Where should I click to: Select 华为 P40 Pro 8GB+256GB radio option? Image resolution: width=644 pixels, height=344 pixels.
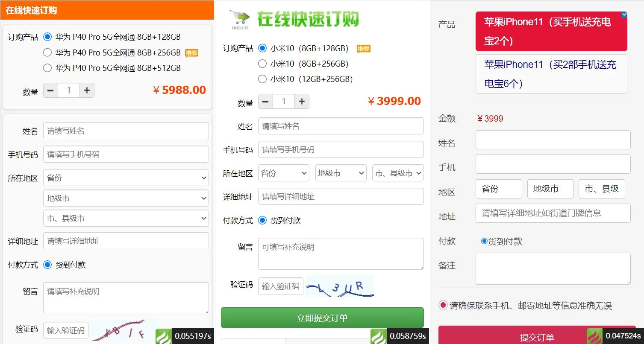pos(47,52)
